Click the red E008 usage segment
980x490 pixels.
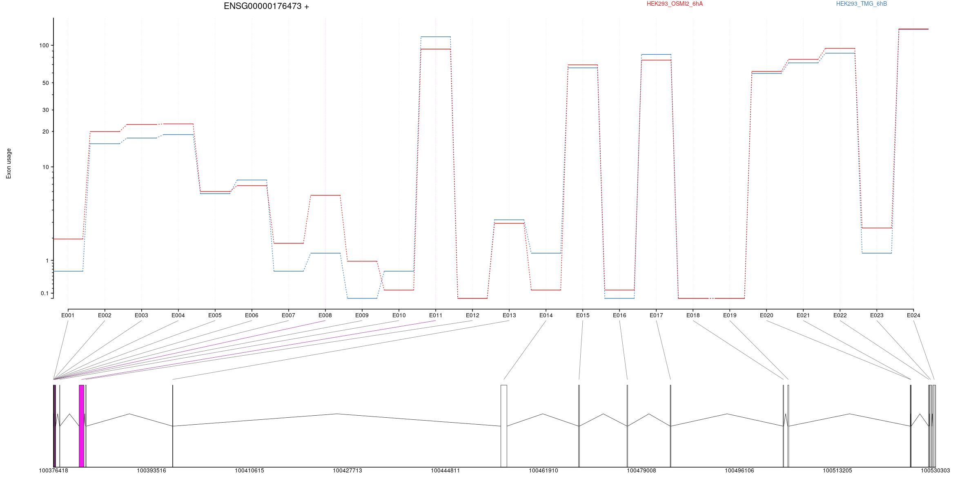pos(325,195)
